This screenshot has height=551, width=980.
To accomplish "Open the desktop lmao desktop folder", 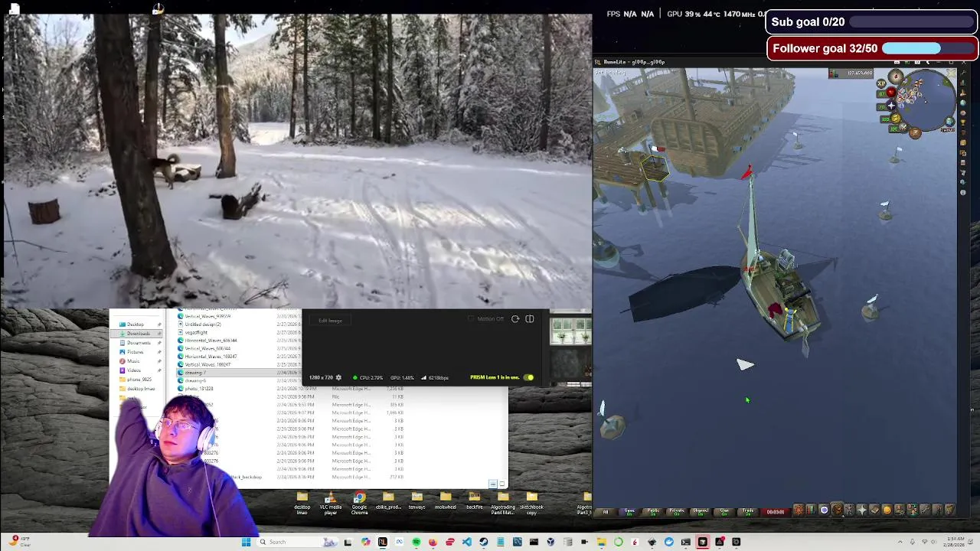I will 302,502.
